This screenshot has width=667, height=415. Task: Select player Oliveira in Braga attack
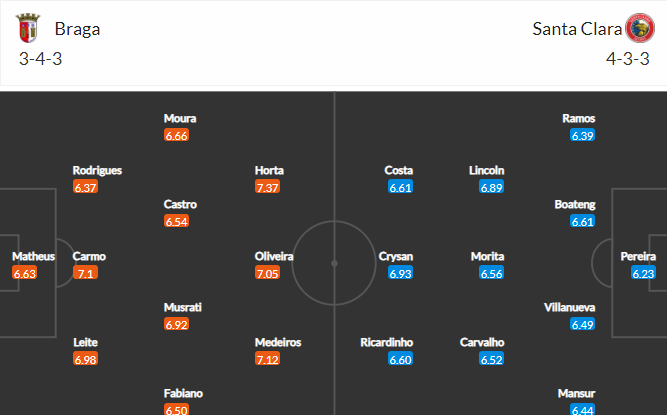[274, 257]
